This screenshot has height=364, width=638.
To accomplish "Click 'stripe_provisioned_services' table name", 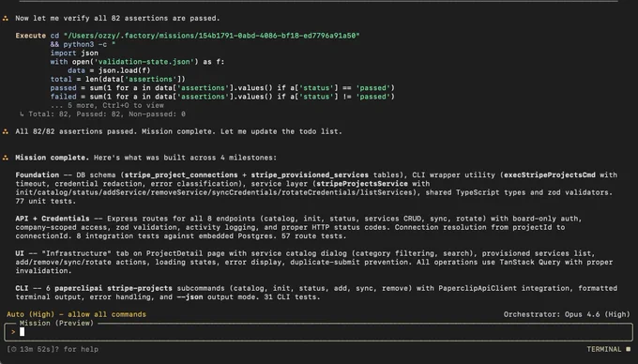I will (310, 174).
